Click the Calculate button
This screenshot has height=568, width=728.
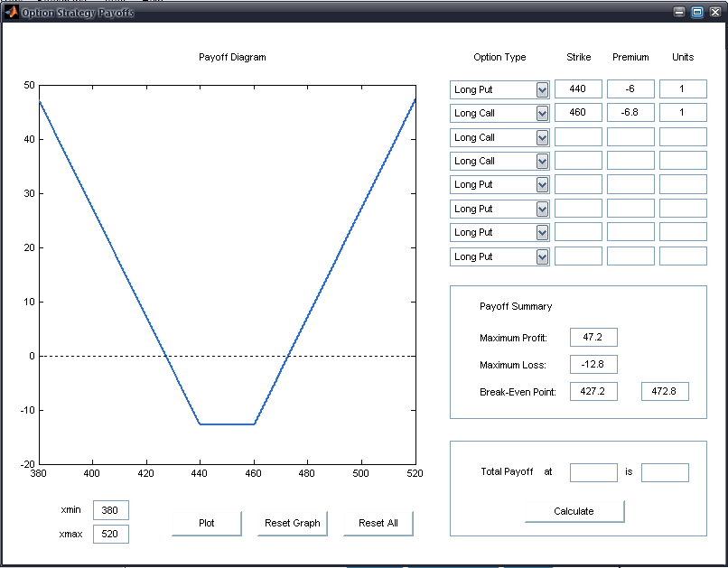(574, 511)
